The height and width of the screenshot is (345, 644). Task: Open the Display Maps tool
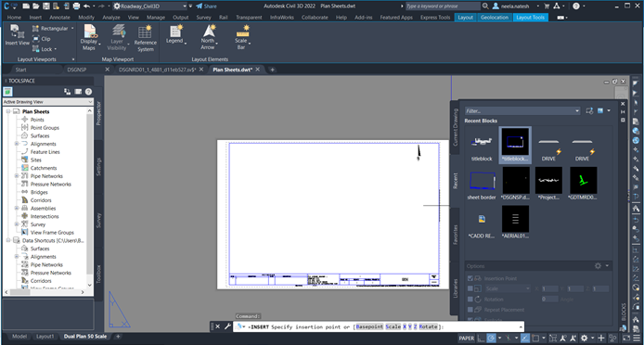pos(89,37)
